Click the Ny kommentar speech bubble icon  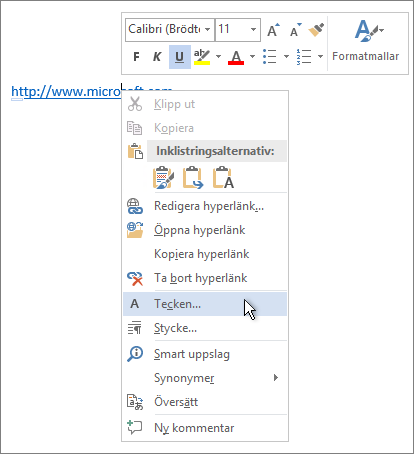click(x=135, y=427)
